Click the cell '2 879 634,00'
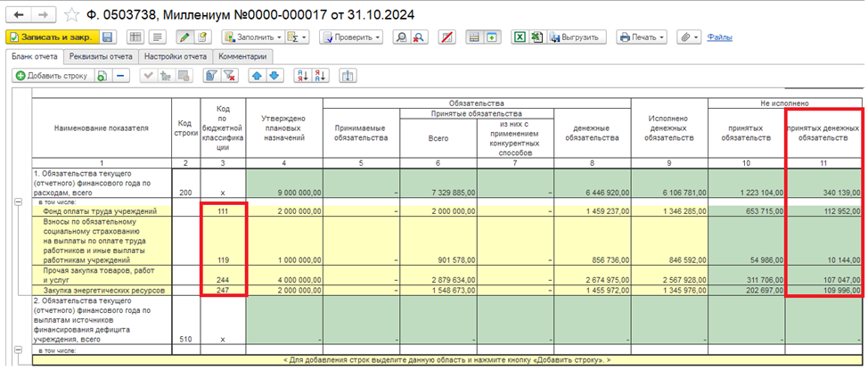This screenshot has width=868, height=370. (x=438, y=275)
